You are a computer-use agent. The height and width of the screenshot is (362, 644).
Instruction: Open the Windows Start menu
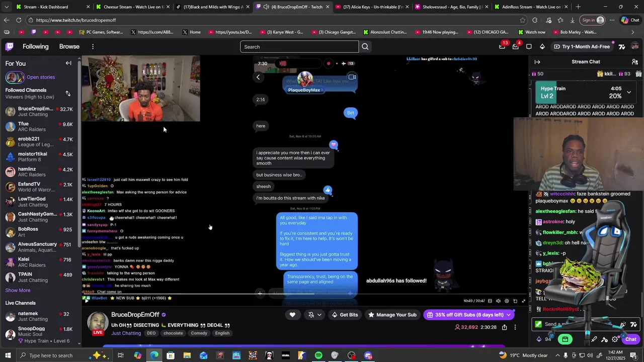tap(8, 355)
